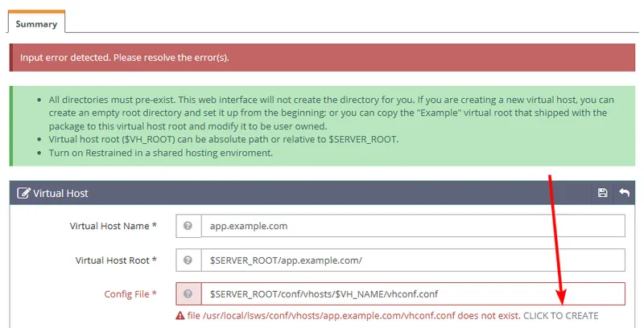Focus the Config File input field

413,294
